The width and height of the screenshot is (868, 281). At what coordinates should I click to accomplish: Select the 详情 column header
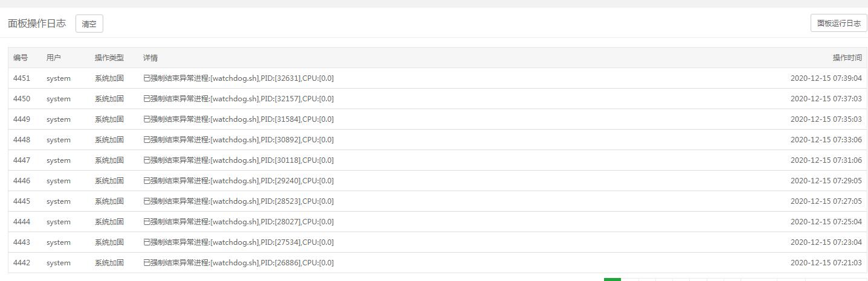click(150, 58)
